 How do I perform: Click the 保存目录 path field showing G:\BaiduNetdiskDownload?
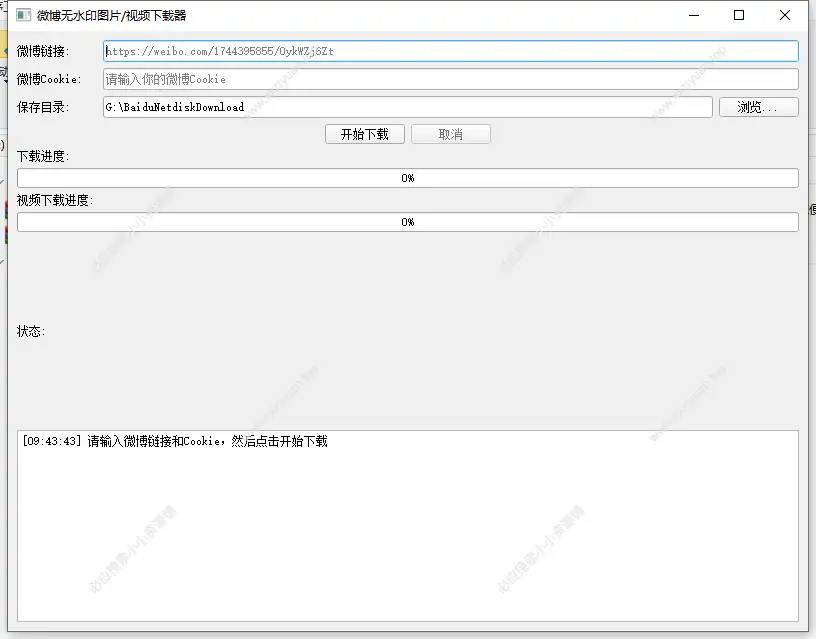pyautogui.click(x=400, y=107)
